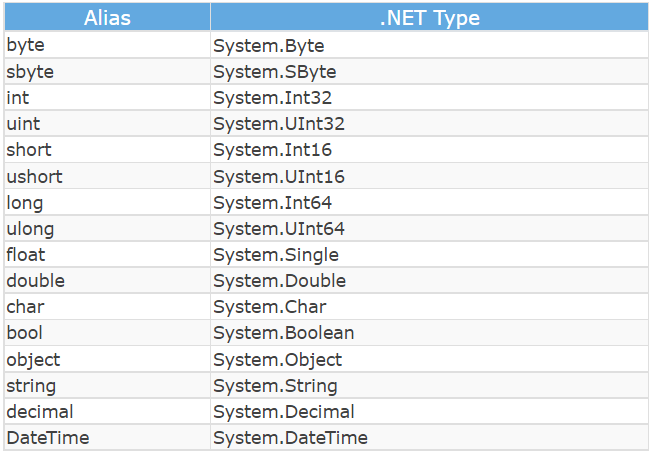The height and width of the screenshot is (456, 652).
Task: Select the System.Single cell
Action: click(430, 254)
